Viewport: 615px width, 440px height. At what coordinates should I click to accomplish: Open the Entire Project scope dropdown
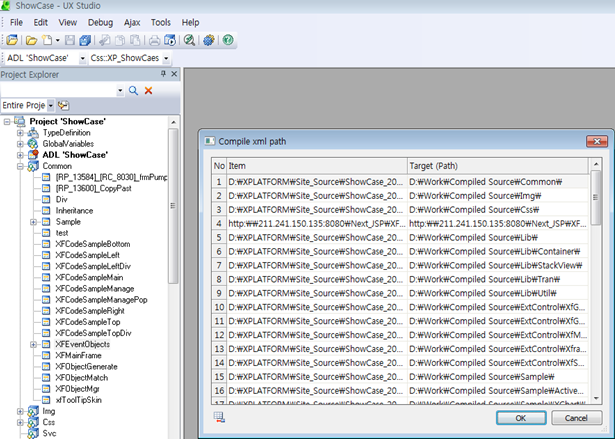(x=51, y=105)
